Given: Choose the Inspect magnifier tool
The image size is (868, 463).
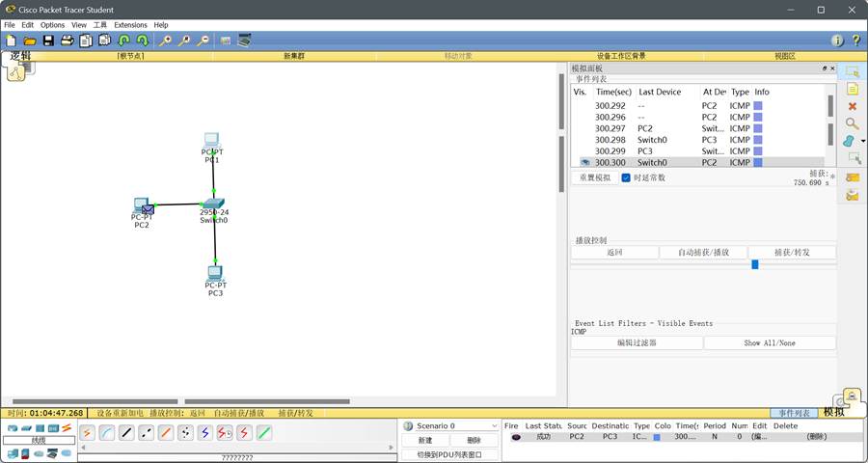Looking at the screenshot, I should pyautogui.click(x=853, y=123).
